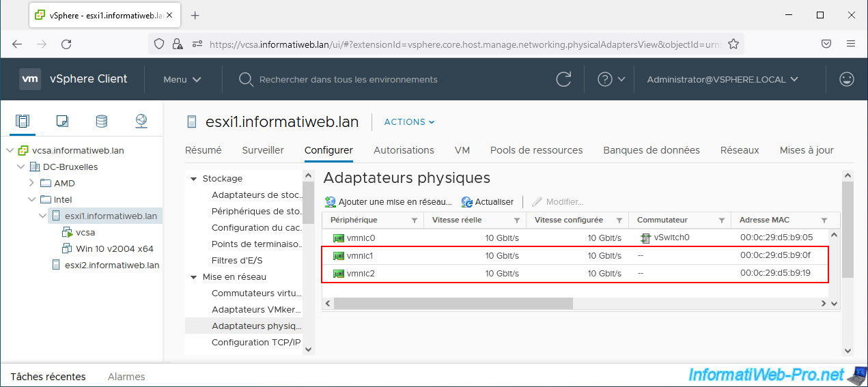Image resolution: width=868 pixels, height=387 pixels.
Task: Open Commutateurs virtuels settings entry
Action: point(256,293)
